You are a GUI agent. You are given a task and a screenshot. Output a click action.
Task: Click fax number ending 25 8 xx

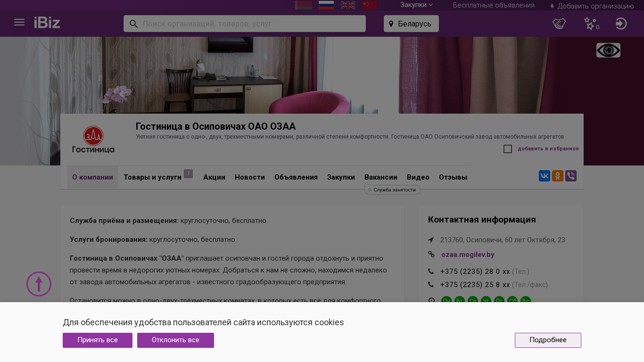coord(475,285)
